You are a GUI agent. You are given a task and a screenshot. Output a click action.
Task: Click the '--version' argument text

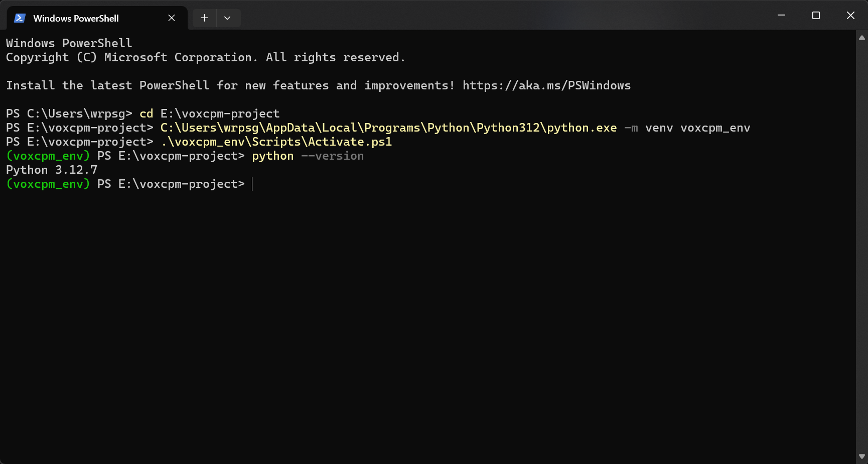(333, 156)
